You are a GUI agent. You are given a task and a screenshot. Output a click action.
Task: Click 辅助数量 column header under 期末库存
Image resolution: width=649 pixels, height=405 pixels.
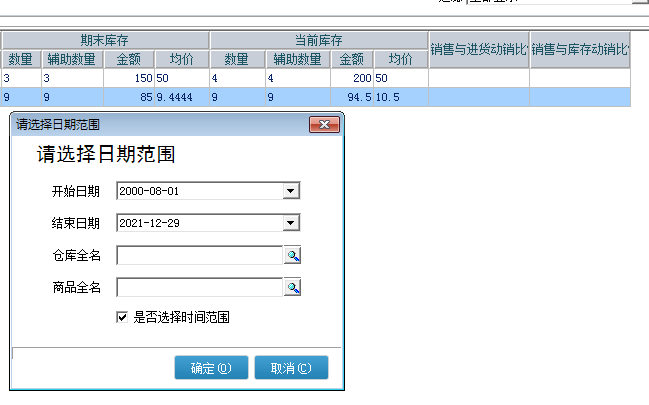pyautogui.click(x=72, y=60)
